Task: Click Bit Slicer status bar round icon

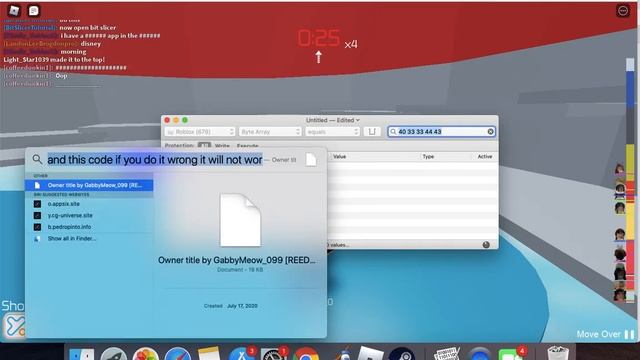Action: click(486, 244)
